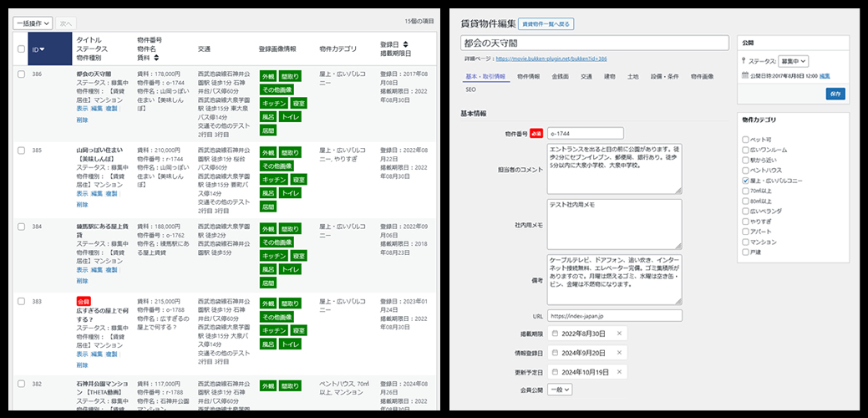The image size is (868, 418).
Task: Click 賃貸物件一覧へ戻る button
Action: pos(549,25)
